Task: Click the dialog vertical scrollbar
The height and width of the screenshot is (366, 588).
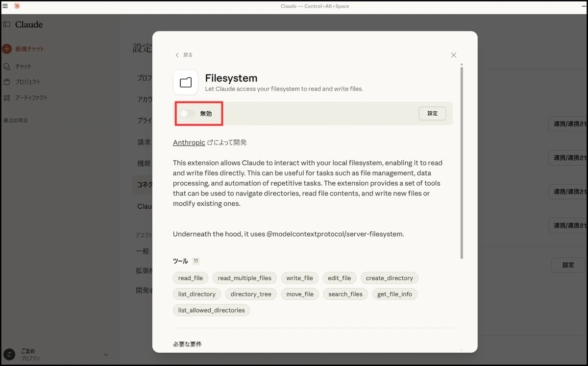Action: (x=462, y=162)
